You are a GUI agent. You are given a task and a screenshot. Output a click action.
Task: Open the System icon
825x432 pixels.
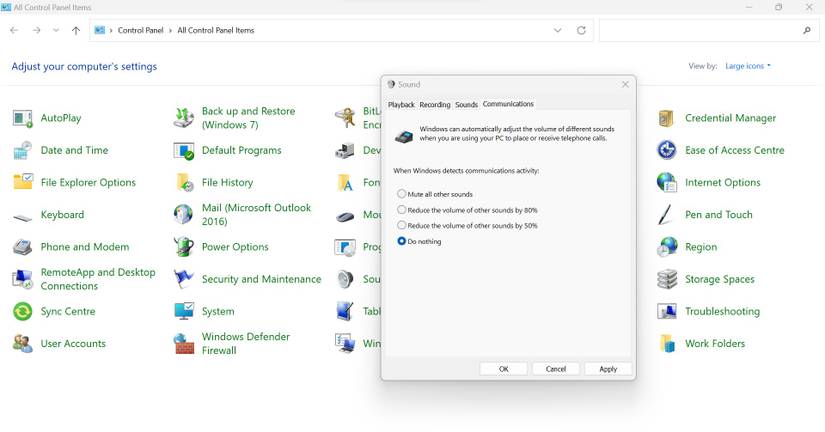(x=184, y=312)
